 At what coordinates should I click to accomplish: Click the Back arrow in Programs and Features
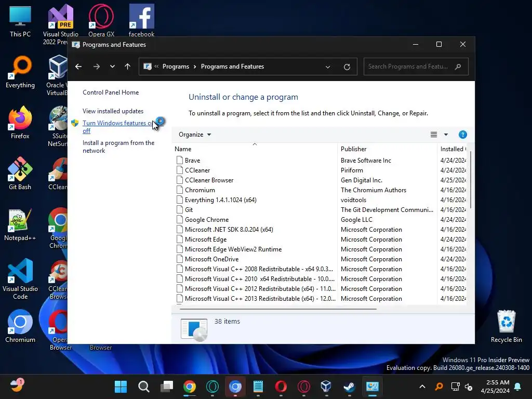(x=78, y=66)
